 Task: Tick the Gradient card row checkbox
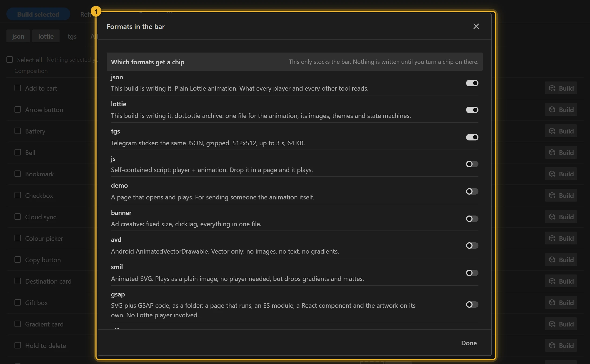point(18,324)
